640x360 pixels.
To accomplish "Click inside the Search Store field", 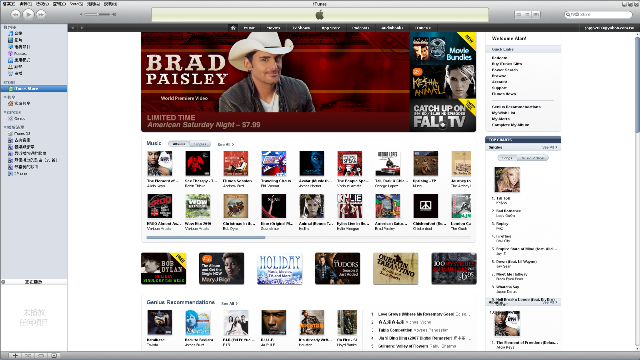I will (x=598, y=14).
